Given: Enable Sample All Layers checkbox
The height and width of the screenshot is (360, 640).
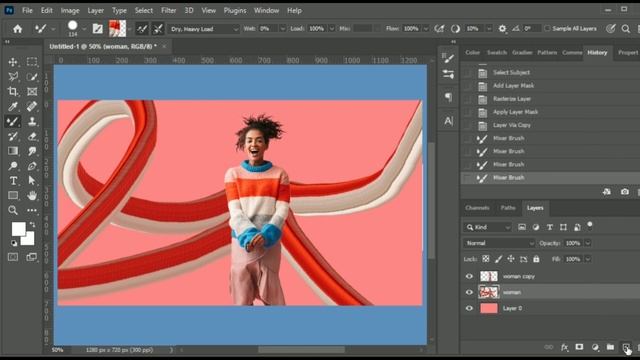Looking at the screenshot, I should [x=547, y=29].
